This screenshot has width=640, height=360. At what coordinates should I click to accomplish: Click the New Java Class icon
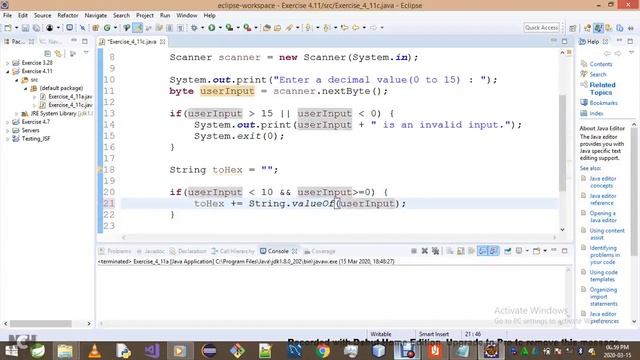(x=107, y=28)
